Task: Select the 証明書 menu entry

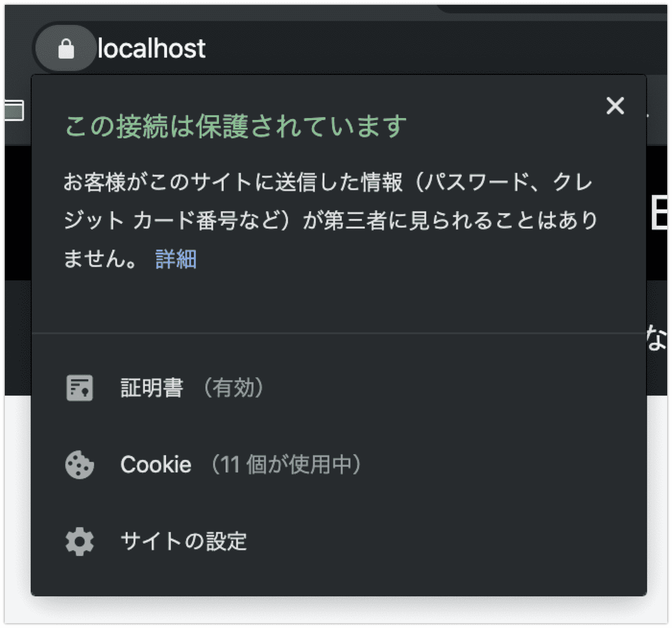Action: click(x=152, y=388)
